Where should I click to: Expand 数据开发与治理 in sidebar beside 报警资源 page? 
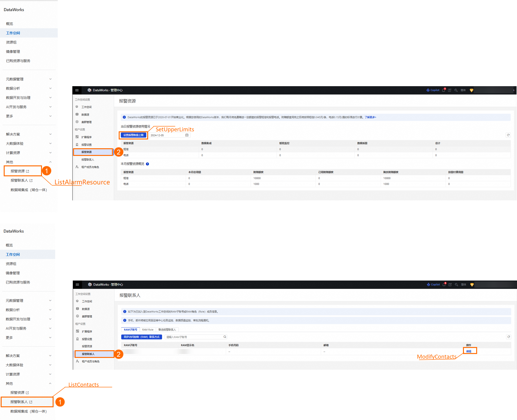[50, 98]
